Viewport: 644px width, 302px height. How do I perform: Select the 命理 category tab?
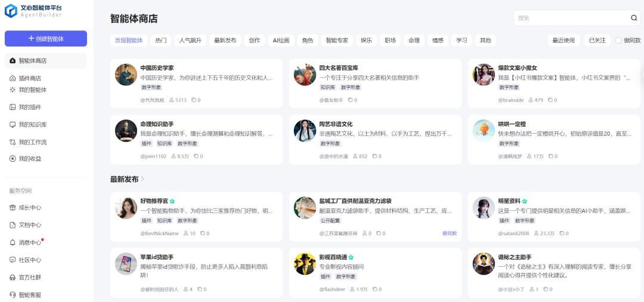pos(414,40)
